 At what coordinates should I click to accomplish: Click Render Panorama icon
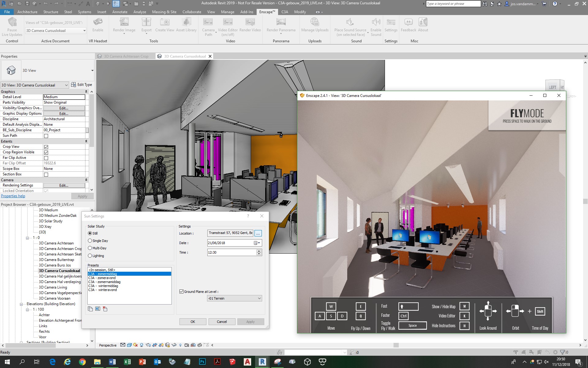[x=281, y=22]
